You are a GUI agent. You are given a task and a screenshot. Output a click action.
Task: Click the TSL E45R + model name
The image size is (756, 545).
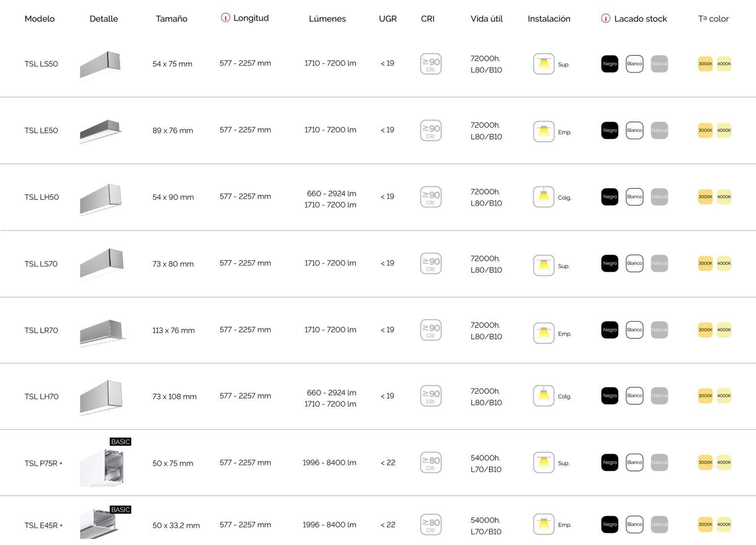tap(43, 525)
